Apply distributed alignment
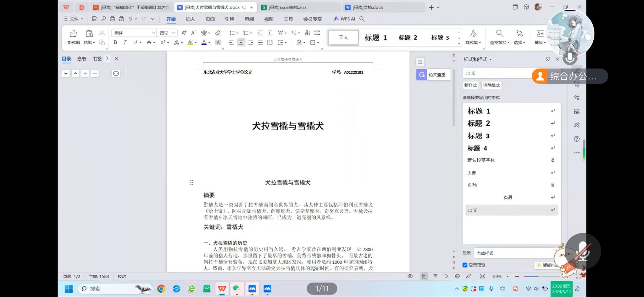The image size is (644, 297). pos(270,42)
